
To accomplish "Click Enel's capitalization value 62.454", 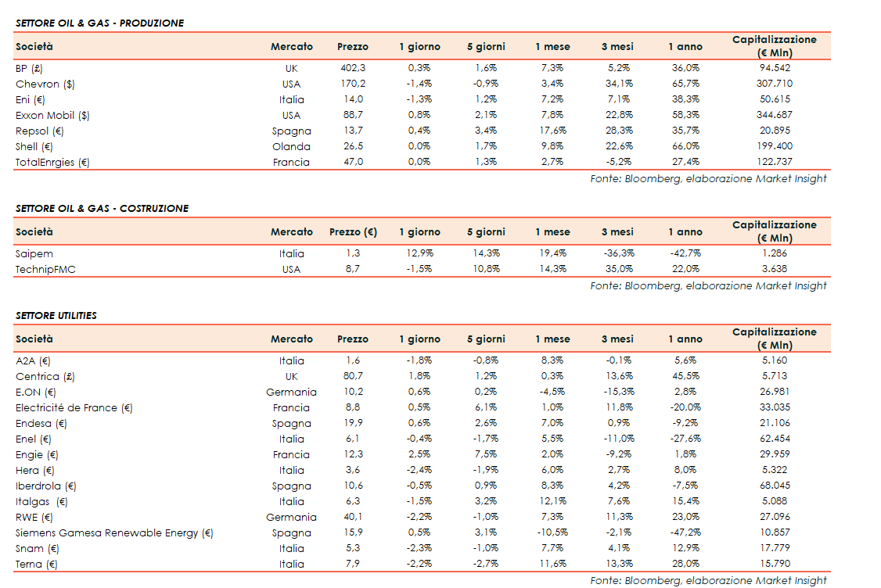I will tap(775, 439).
